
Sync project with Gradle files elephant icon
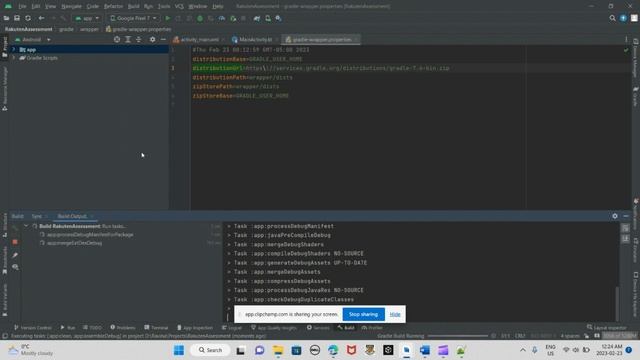pyautogui.click(x=257, y=18)
